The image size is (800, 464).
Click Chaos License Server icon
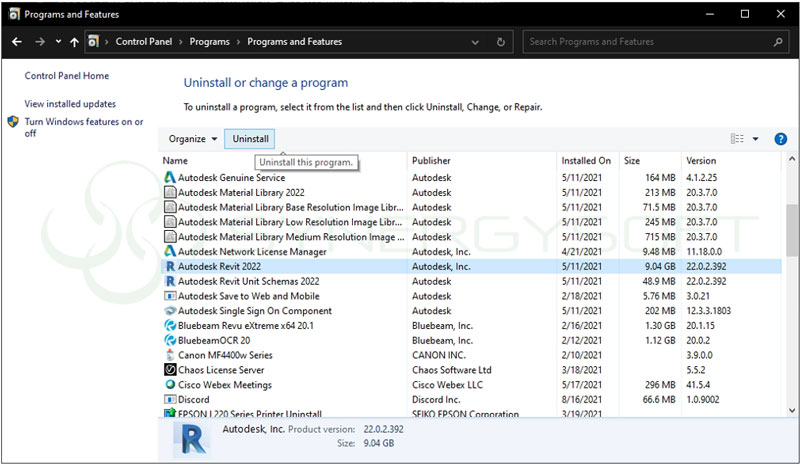click(x=170, y=370)
